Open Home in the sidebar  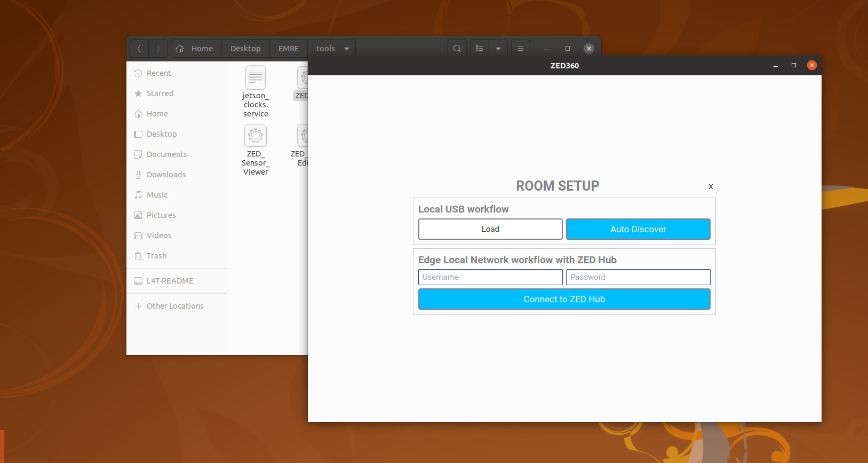(177, 114)
